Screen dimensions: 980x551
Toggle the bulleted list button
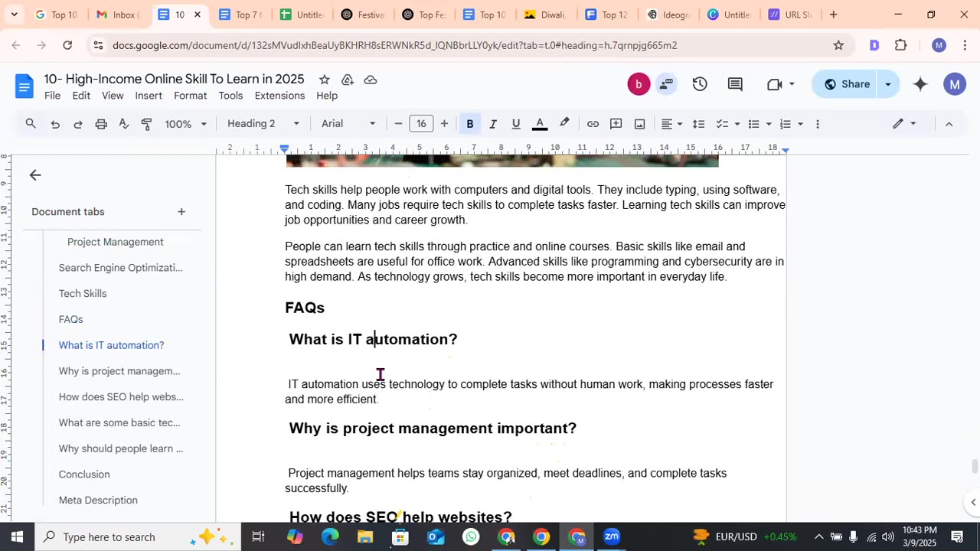click(754, 124)
